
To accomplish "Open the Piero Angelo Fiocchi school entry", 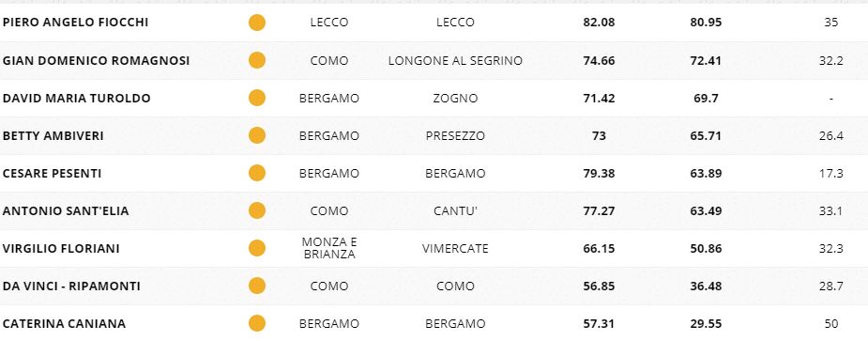I will coord(75,23).
